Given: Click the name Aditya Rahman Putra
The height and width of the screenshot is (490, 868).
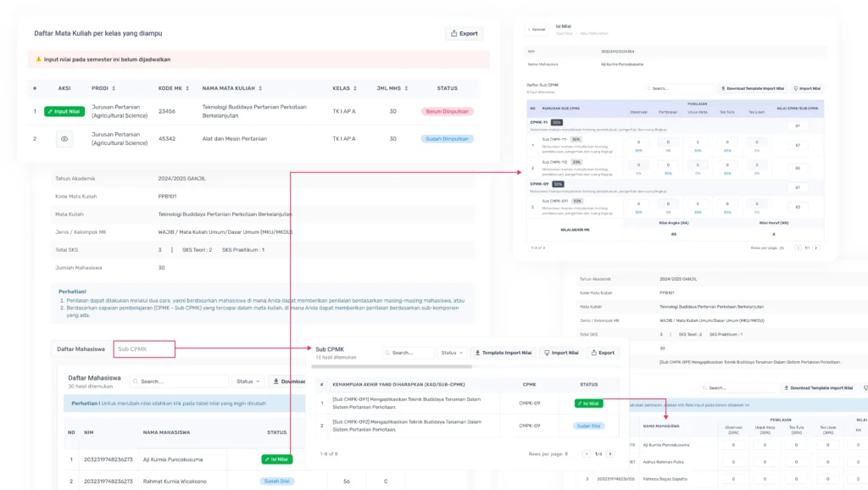Looking at the screenshot, I should click(x=663, y=462).
